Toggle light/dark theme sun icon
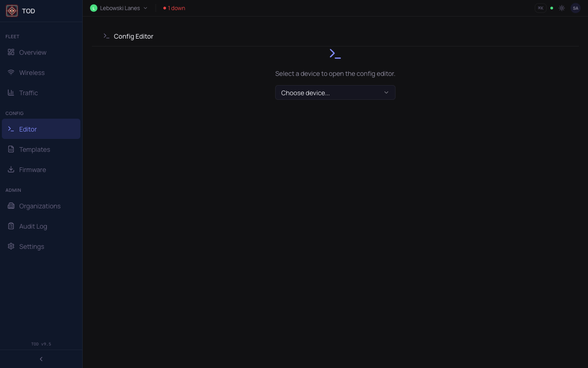 562,8
